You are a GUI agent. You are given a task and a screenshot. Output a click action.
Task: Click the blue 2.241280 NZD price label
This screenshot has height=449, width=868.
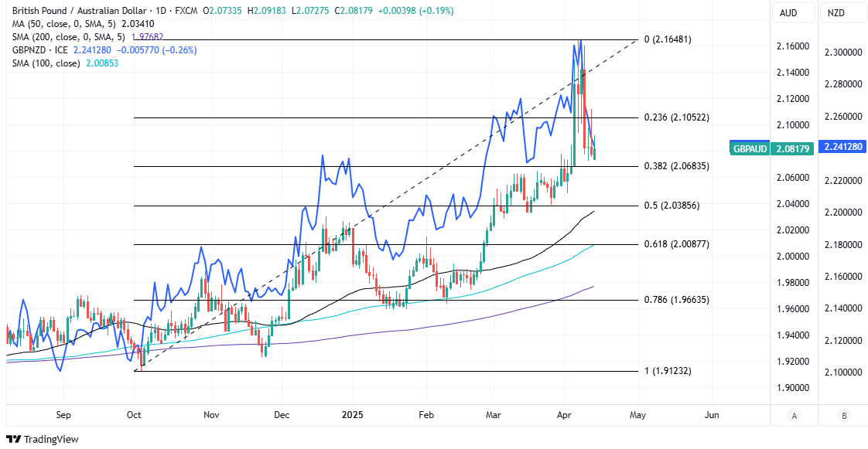tap(843, 148)
